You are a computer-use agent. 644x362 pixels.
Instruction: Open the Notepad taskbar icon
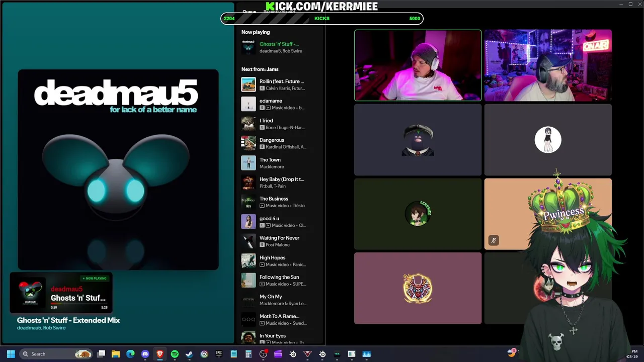(233, 354)
